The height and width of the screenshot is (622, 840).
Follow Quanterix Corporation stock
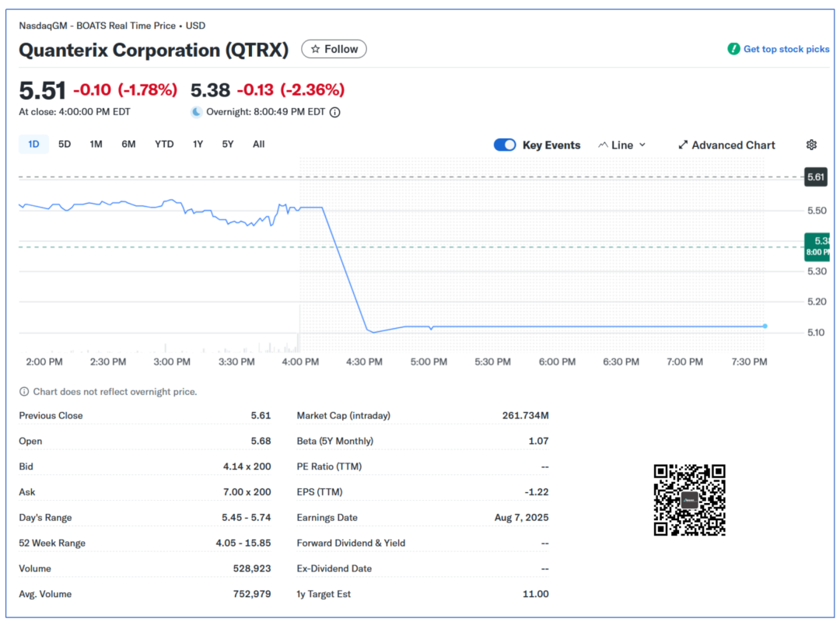[334, 49]
